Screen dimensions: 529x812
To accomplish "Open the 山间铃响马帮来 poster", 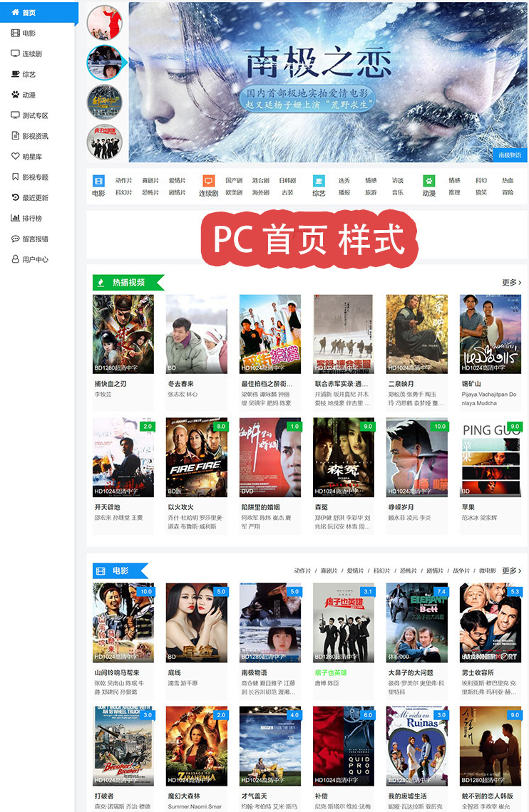I will point(123,623).
